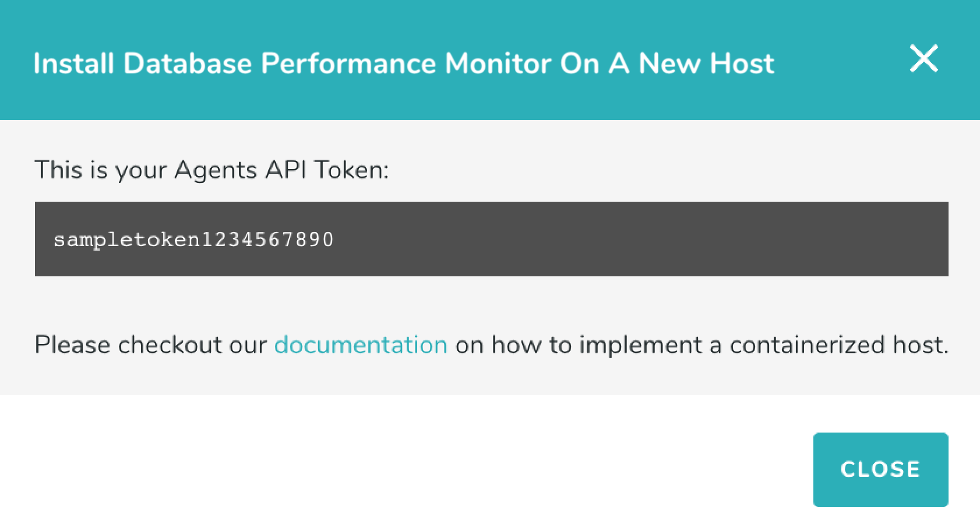Click the word "implement" in the sentence
This screenshot has height=520, width=980.
tap(640, 345)
